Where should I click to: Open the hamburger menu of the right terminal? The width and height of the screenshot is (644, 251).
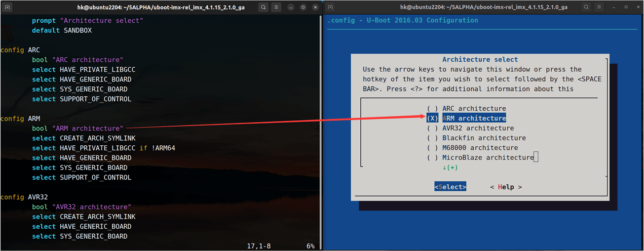[599, 7]
